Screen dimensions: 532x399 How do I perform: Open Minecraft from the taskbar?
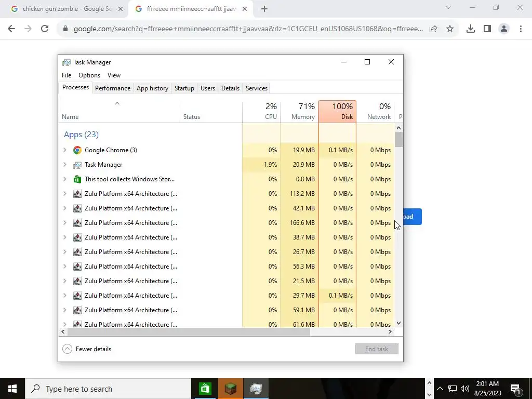tap(230, 389)
